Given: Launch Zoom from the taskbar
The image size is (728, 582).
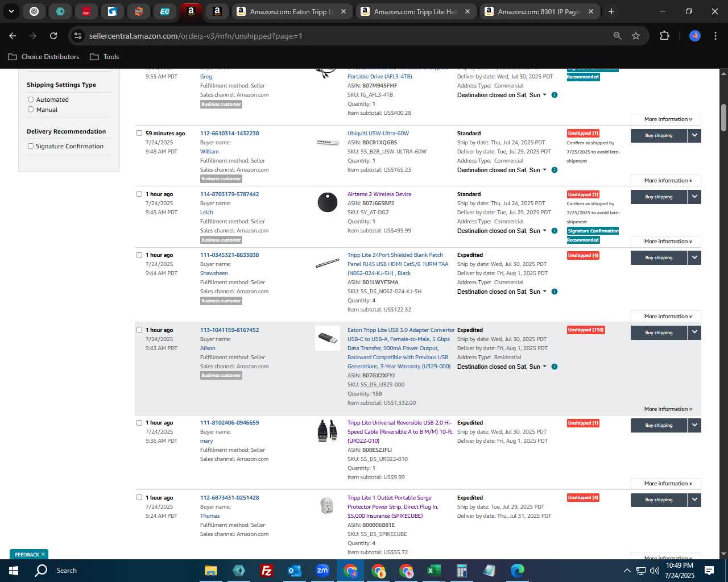Looking at the screenshot, I should (x=322, y=571).
